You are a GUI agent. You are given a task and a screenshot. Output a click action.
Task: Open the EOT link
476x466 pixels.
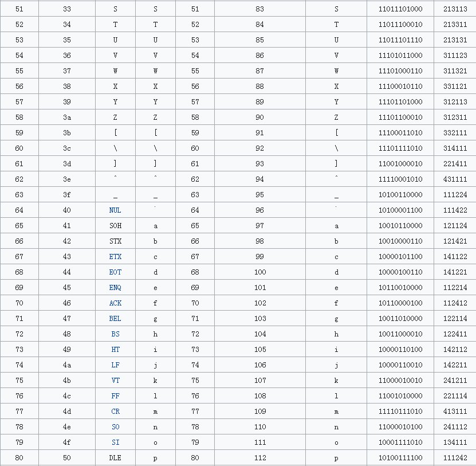115,272
